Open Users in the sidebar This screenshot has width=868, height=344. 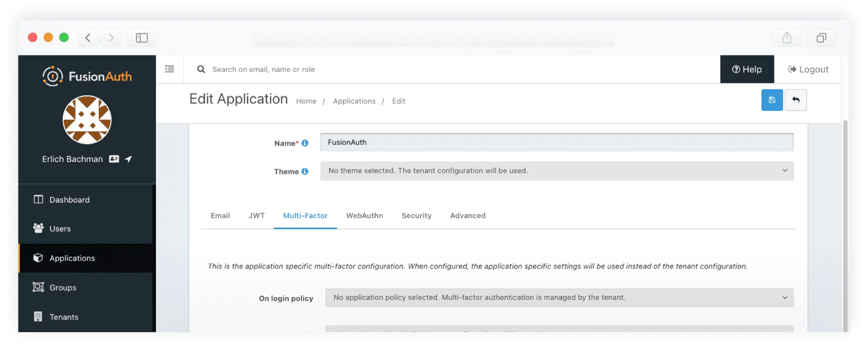click(85, 229)
